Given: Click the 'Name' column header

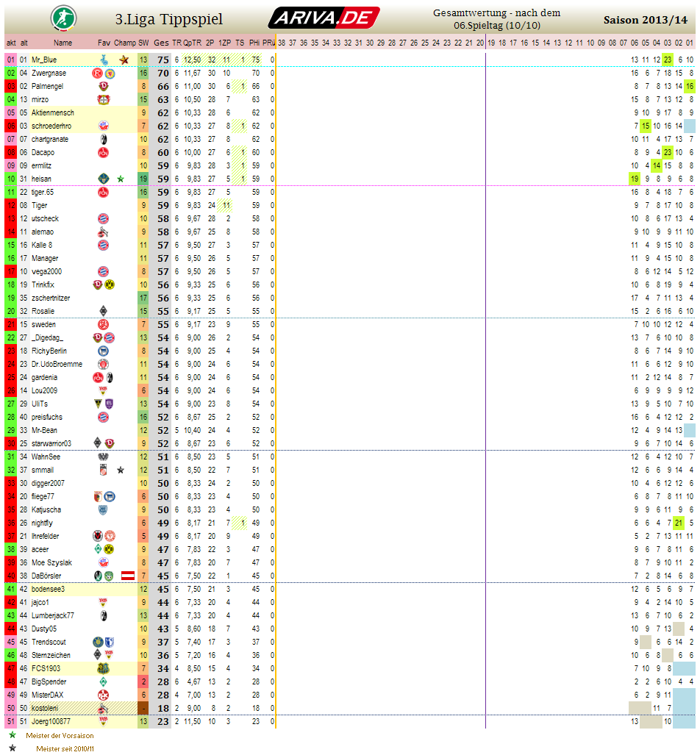Looking at the screenshot, I should click(x=63, y=43).
